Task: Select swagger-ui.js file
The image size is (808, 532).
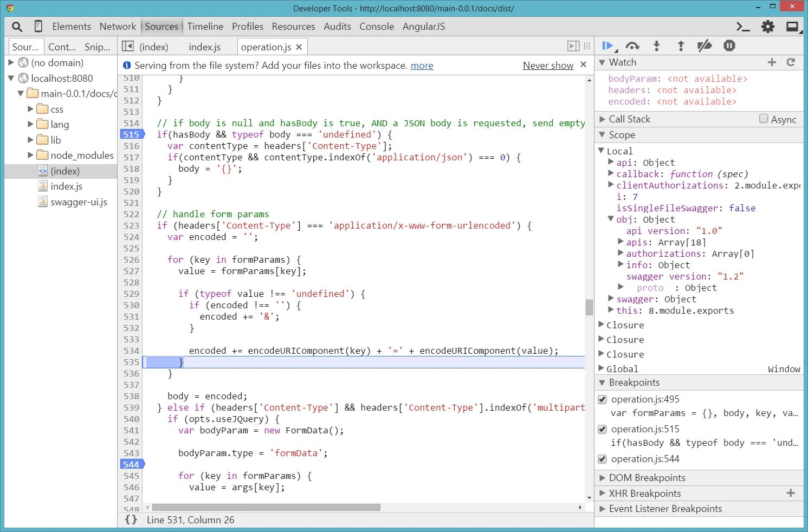Action: tap(79, 202)
